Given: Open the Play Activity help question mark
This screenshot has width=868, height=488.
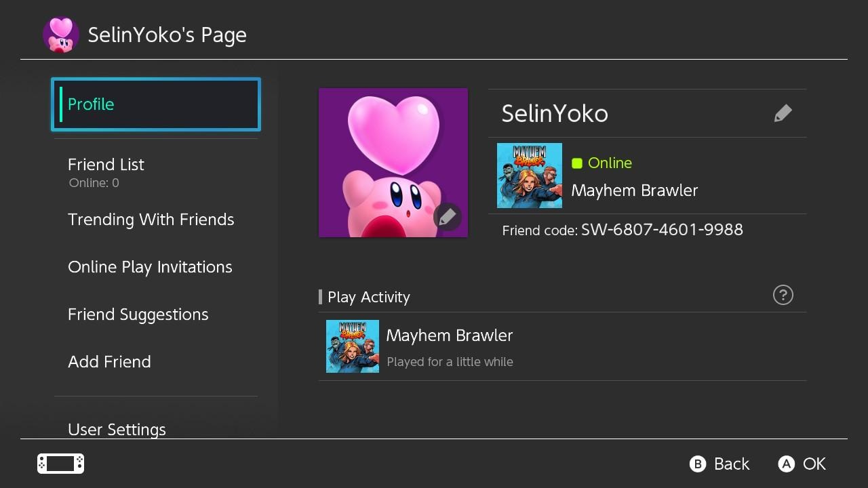Looking at the screenshot, I should [783, 295].
